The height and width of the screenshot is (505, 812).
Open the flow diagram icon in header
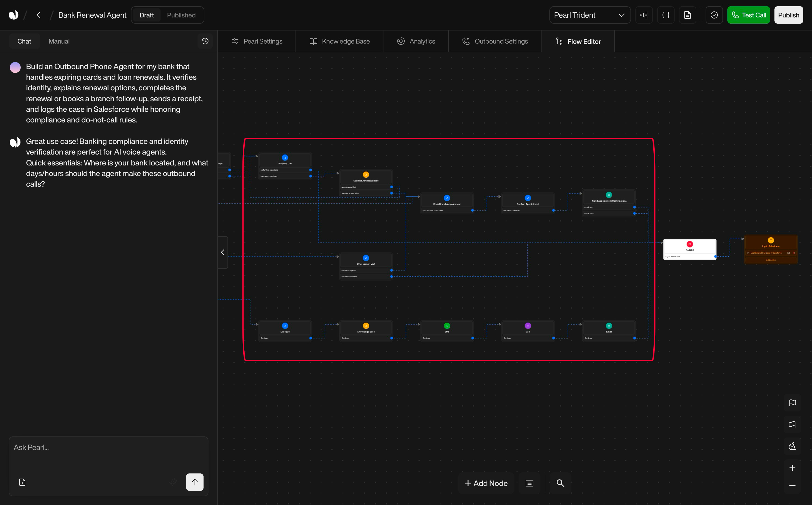pyautogui.click(x=644, y=15)
